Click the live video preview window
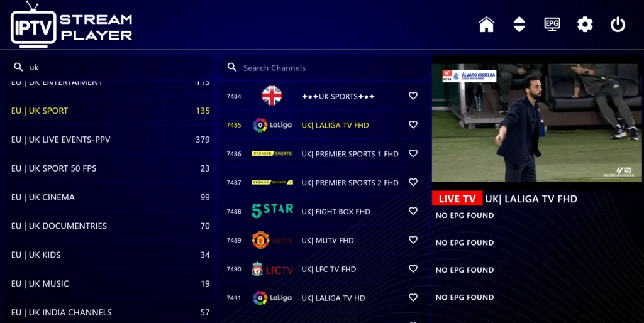 [536, 123]
